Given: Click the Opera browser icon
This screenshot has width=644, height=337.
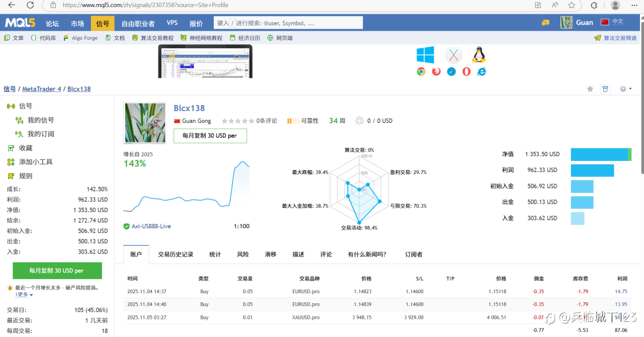Looking at the screenshot, I should (466, 71).
